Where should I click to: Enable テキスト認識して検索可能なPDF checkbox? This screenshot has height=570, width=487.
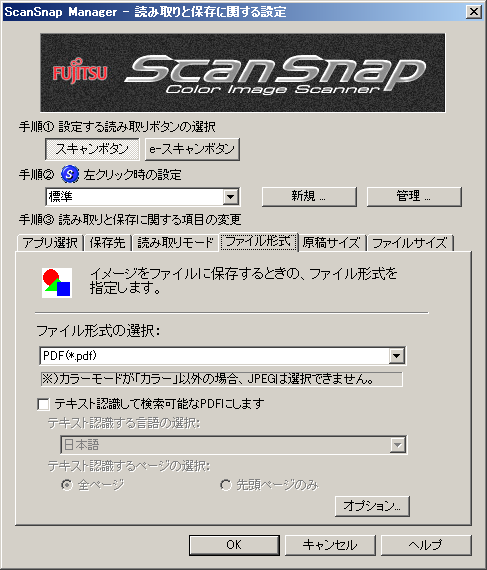point(43,404)
